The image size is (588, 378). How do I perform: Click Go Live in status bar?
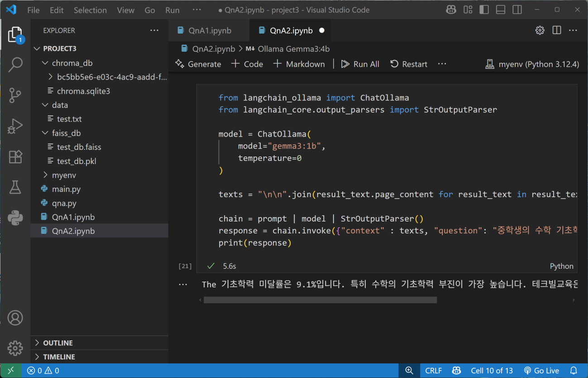(541, 371)
